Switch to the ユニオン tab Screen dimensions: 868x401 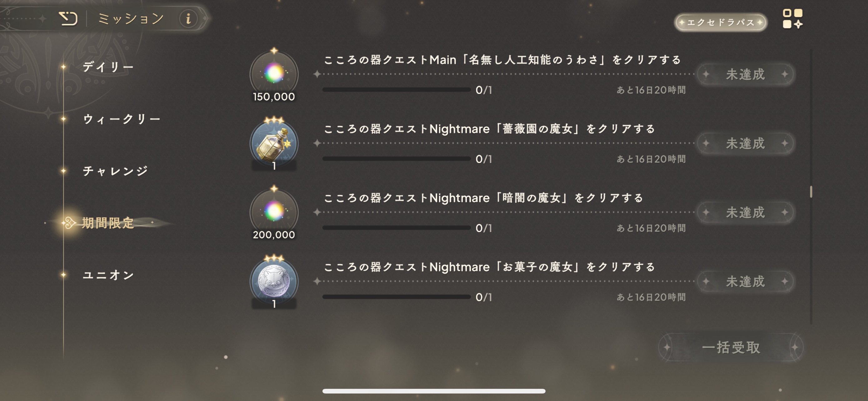[108, 275]
